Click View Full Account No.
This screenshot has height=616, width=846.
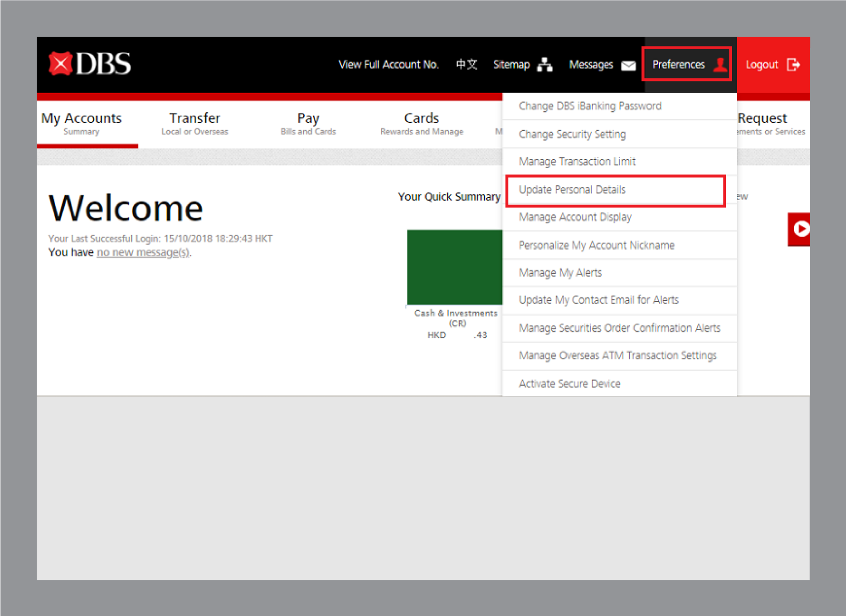click(388, 64)
